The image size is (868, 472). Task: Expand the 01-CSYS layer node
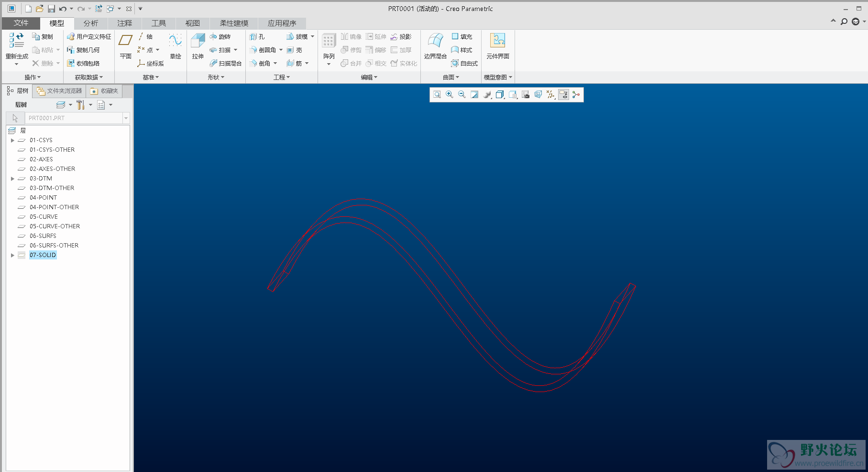(x=12, y=140)
